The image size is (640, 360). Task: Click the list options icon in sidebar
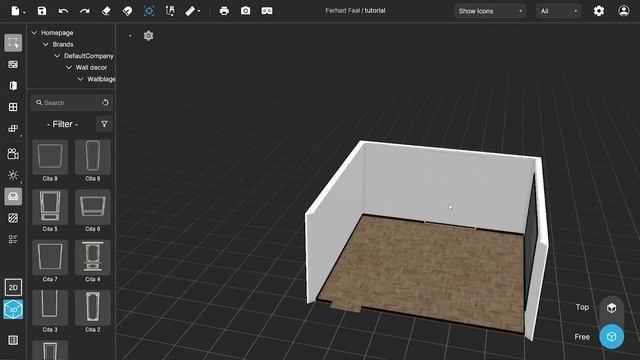click(x=13, y=239)
